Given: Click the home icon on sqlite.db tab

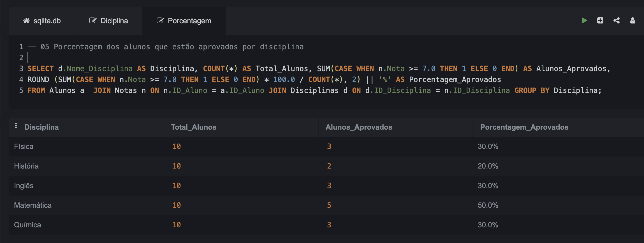Looking at the screenshot, I should pos(26,21).
